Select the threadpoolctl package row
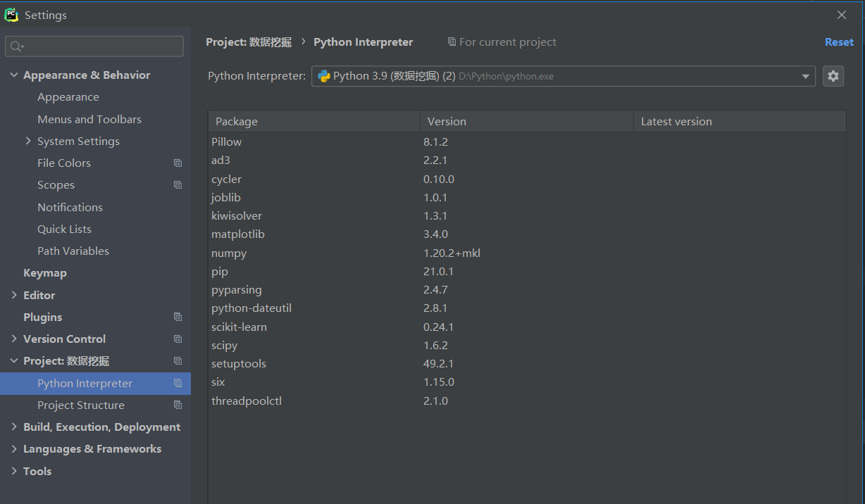Image resolution: width=865 pixels, height=504 pixels. [527, 401]
